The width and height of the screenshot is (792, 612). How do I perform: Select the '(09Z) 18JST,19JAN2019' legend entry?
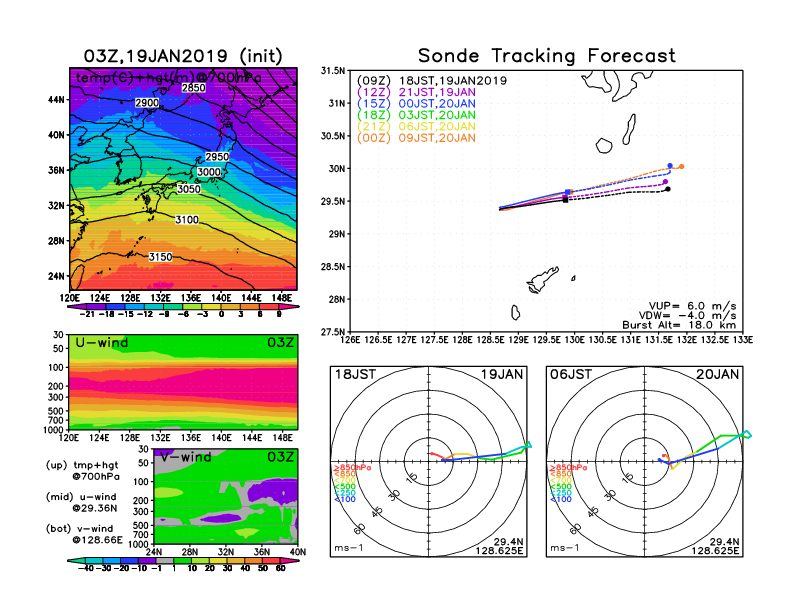tap(432, 81)
